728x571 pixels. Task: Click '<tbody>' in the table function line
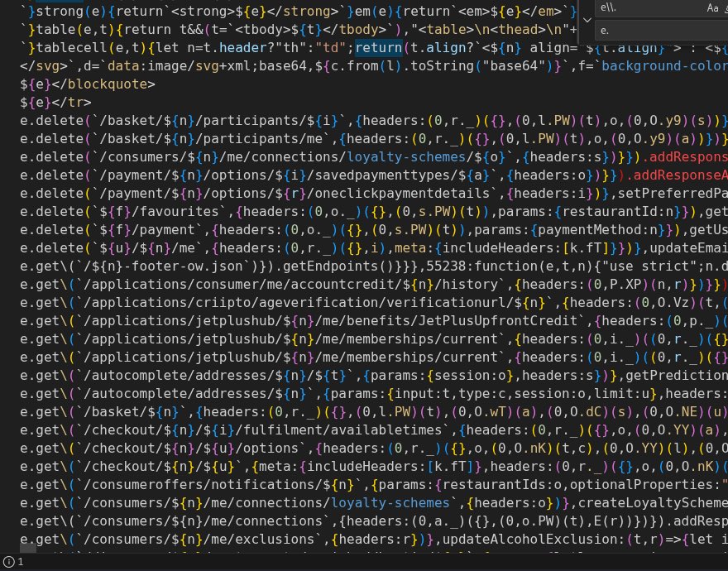(263, 30)
